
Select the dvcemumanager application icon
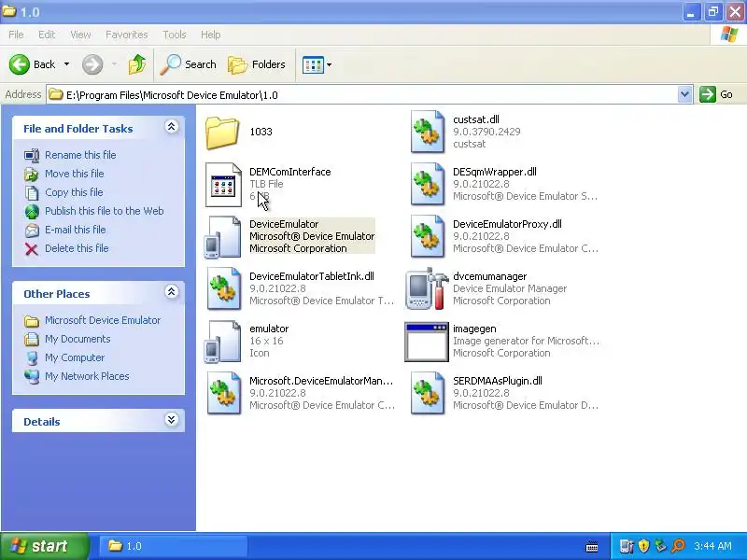point(427,289)
